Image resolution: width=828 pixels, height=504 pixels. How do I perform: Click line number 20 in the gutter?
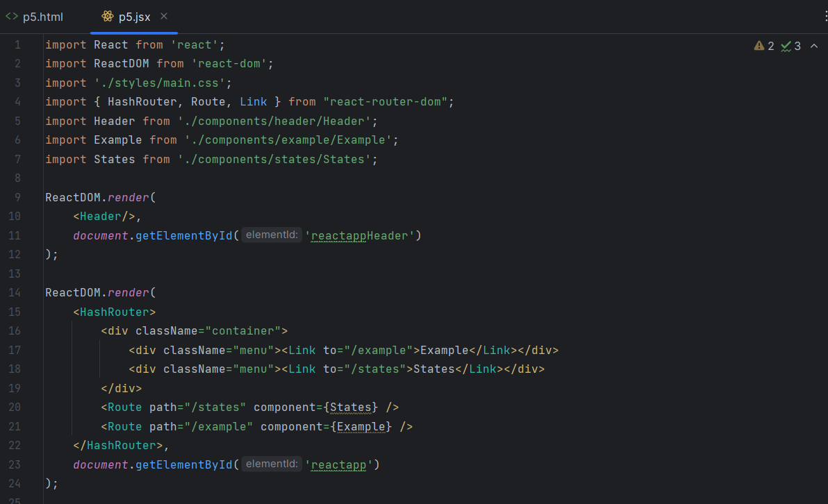tap(15, 408)
